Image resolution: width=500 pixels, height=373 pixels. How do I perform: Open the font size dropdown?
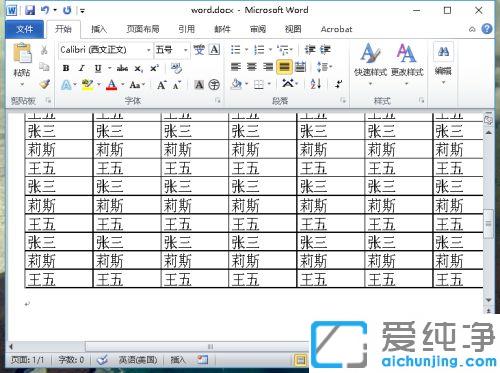click(x=185, y=50)
